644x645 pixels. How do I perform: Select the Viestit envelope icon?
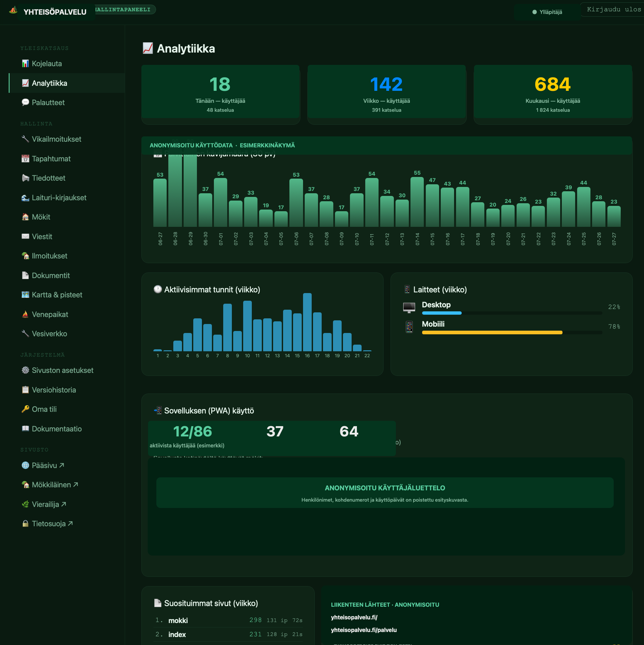[x=25, y=237]
